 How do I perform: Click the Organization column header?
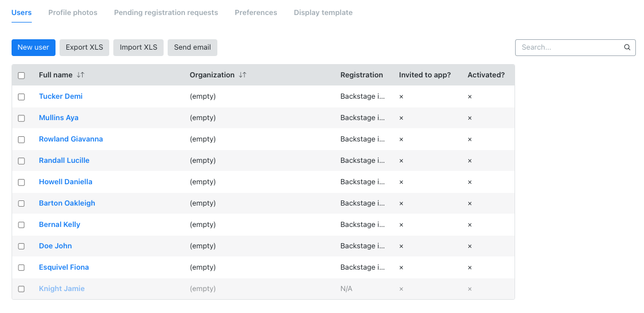(x=212, y=75)
